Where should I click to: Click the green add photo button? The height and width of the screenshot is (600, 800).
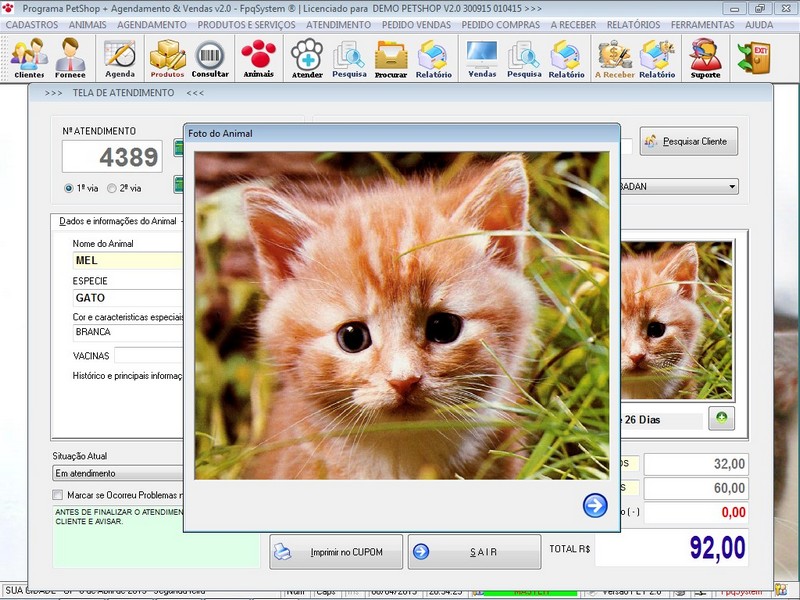click(720, 418)
